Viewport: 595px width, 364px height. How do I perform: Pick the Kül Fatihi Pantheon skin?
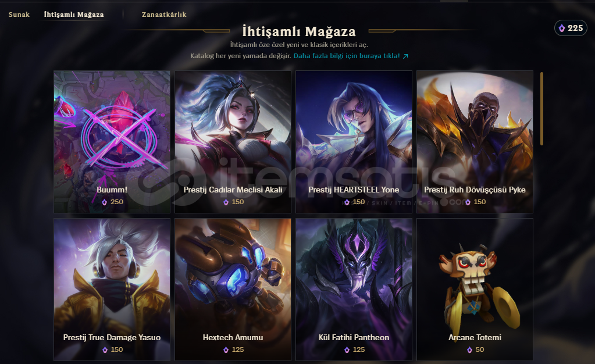coord(354,289)
